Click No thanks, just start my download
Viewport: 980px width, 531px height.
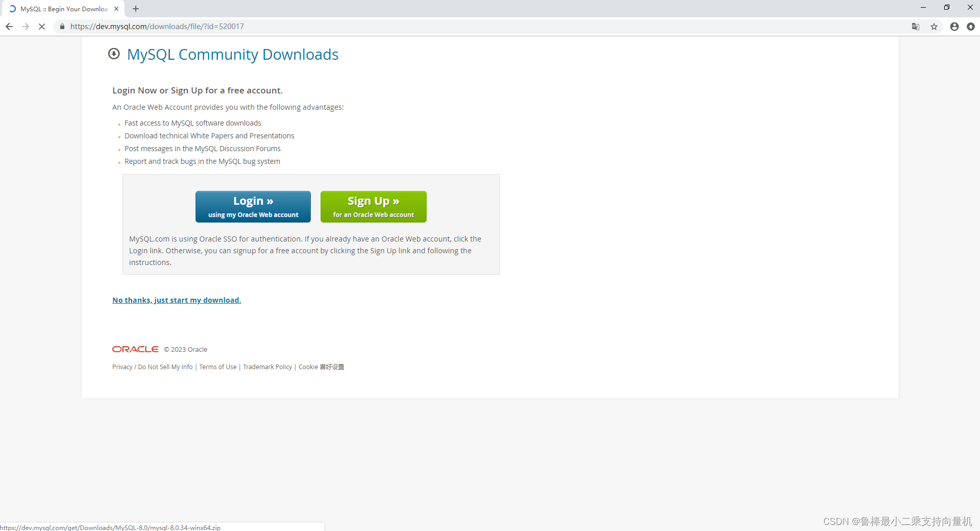(x=177, y=300)
